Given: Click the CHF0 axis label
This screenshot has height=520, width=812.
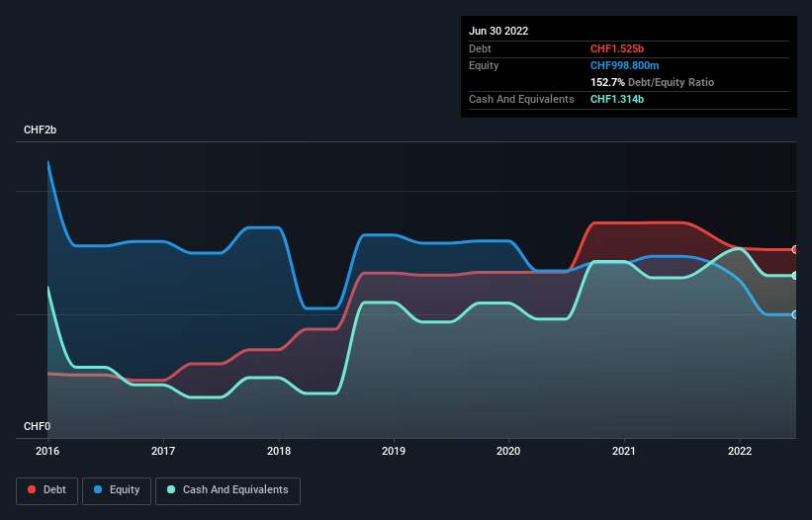Looking at the screenshot, I should point(38,426).
